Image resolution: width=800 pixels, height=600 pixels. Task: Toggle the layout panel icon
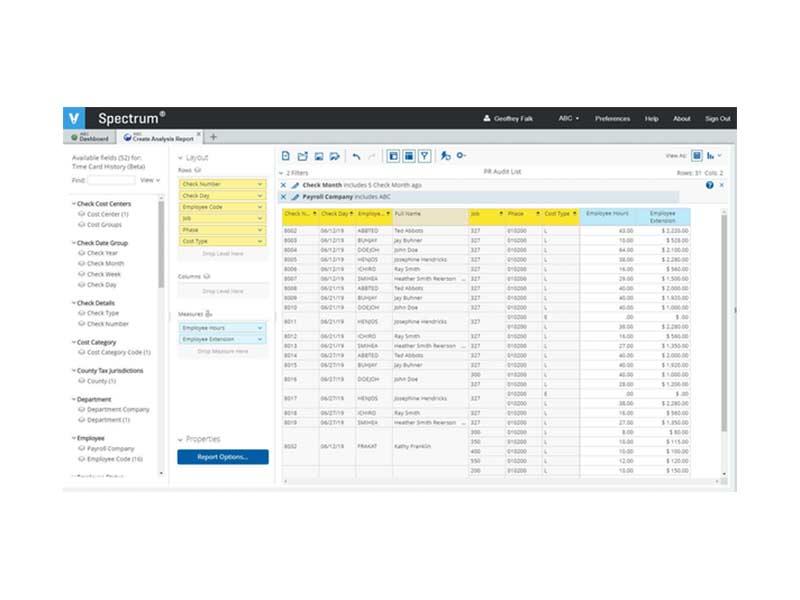(x=409, y=156)
